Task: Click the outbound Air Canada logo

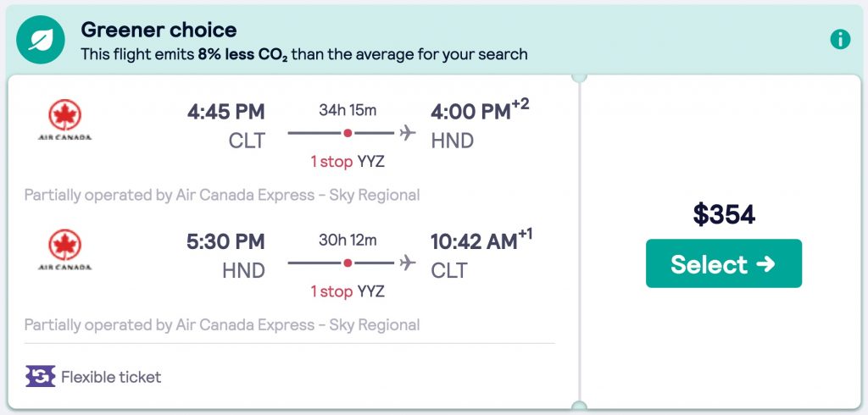Action: point(64,120)
